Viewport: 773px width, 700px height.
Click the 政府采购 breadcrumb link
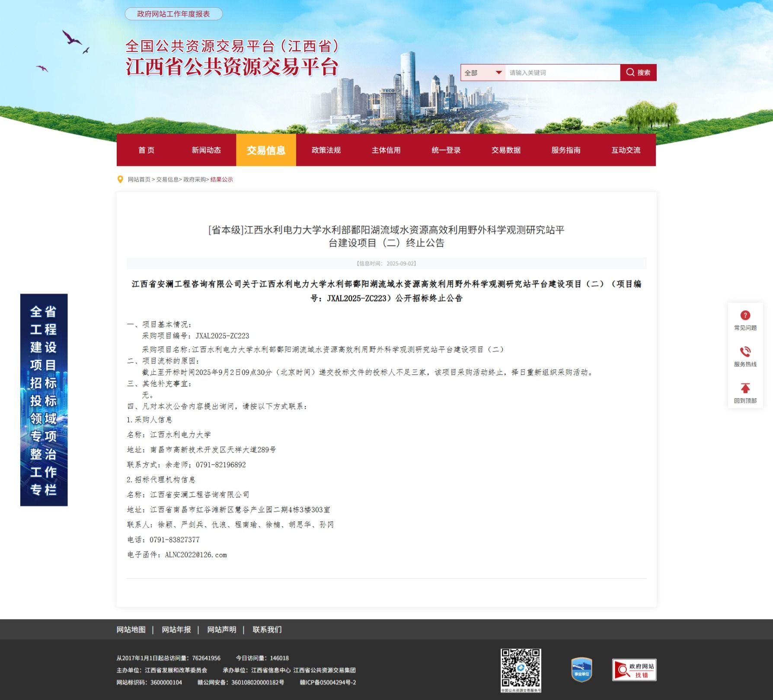(x=194, y=179)
